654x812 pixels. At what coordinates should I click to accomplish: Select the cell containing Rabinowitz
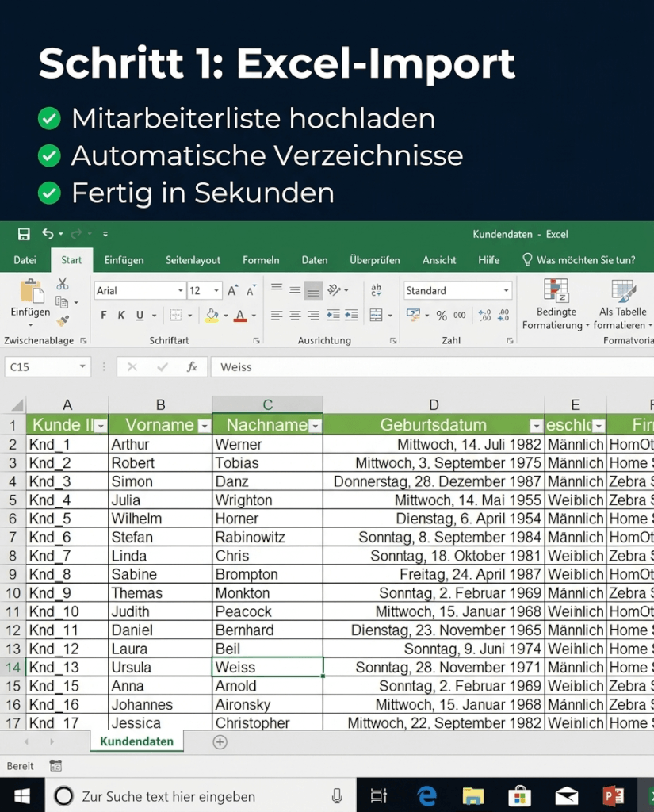click(267, 537)
